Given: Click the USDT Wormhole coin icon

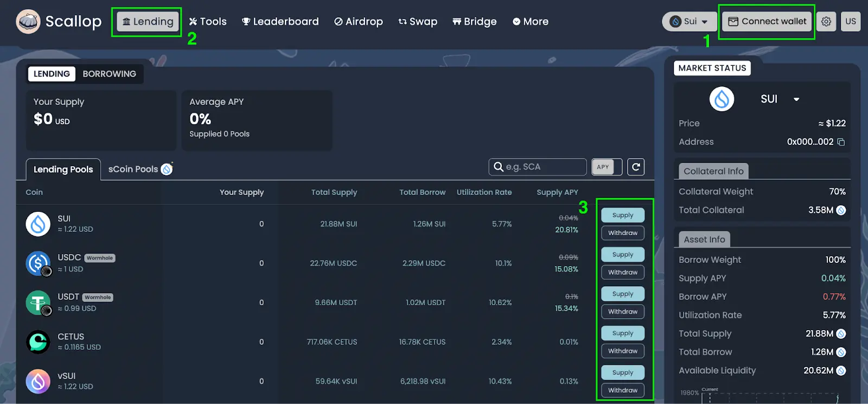Looking at the screenshot, I should coord(38,302).
